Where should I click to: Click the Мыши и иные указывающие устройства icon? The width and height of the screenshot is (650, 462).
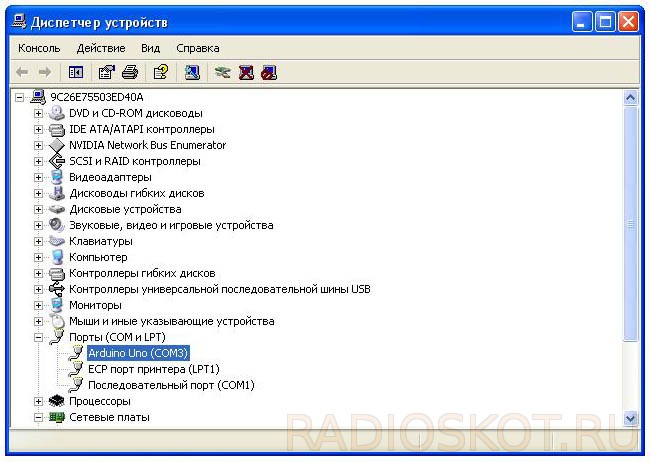[57, 321]
